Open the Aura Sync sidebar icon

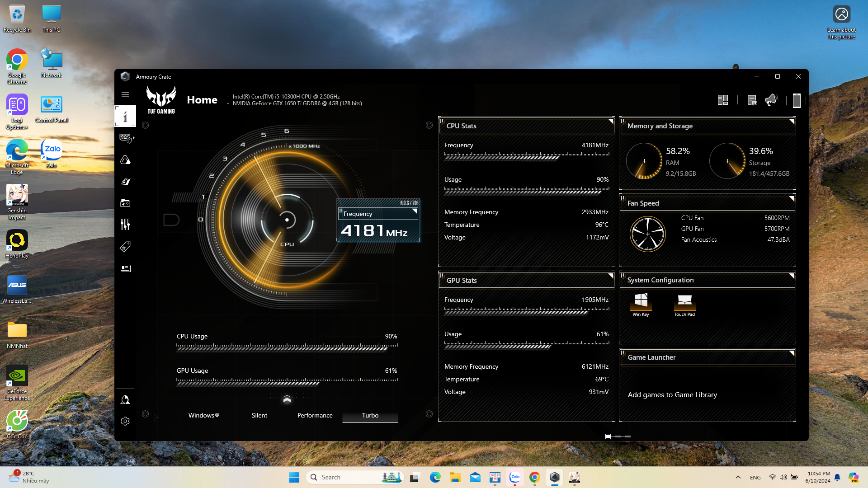coord(125,160)
